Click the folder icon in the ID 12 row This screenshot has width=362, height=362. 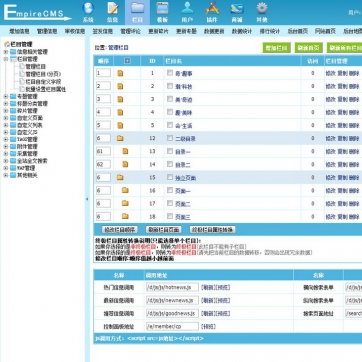point(120,138)
